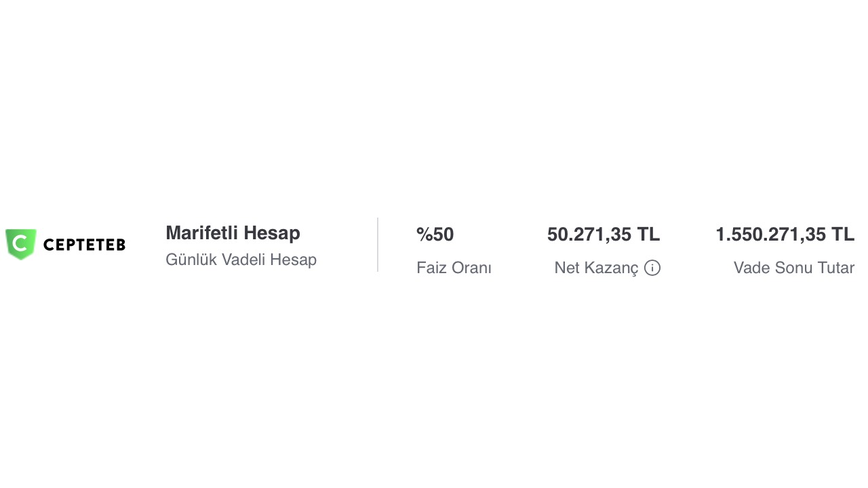Click the word Marifetli in the title
Screen dimensions: 868x488
[201, 233]
